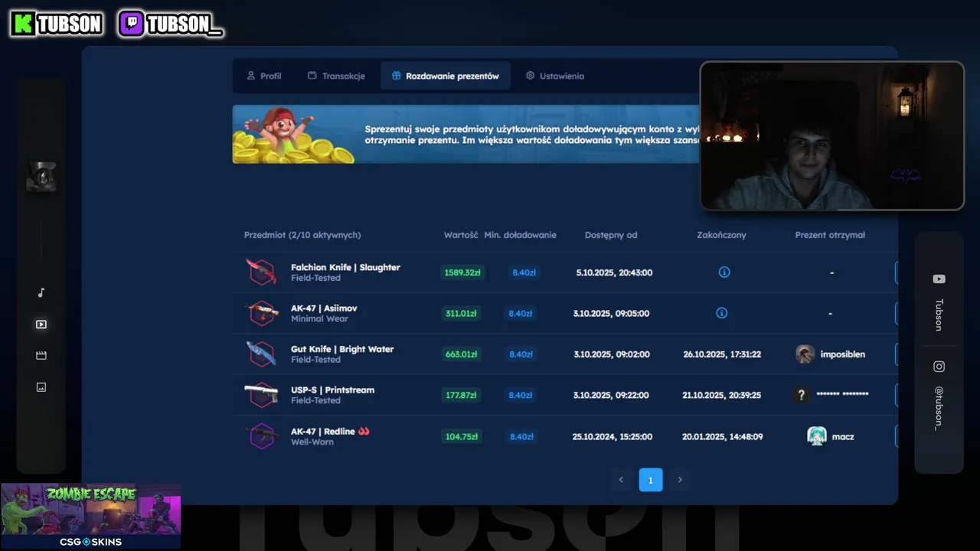Click the @tubson_ Instagram label

tap(939, 408)
